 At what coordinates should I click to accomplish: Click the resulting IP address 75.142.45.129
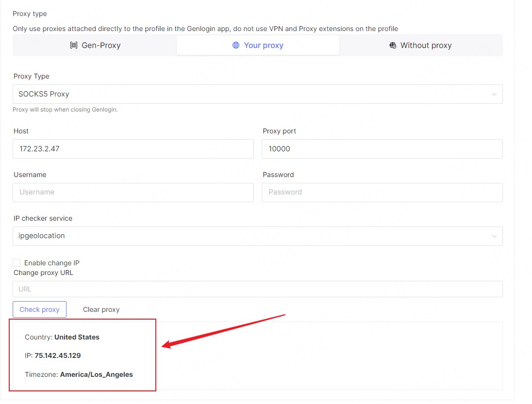(x=58, y=356)
